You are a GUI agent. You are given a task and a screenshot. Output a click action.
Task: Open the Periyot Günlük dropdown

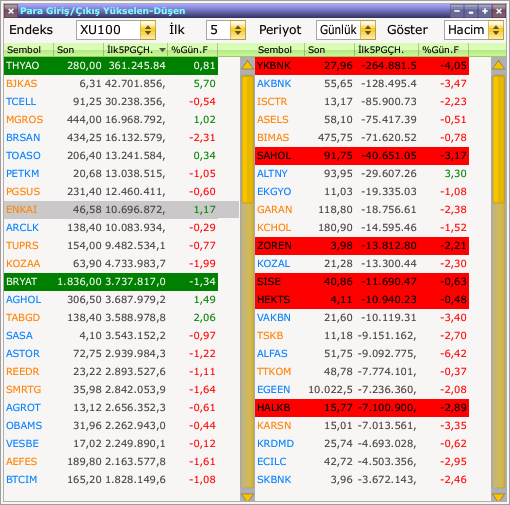(x=368, y=30)
